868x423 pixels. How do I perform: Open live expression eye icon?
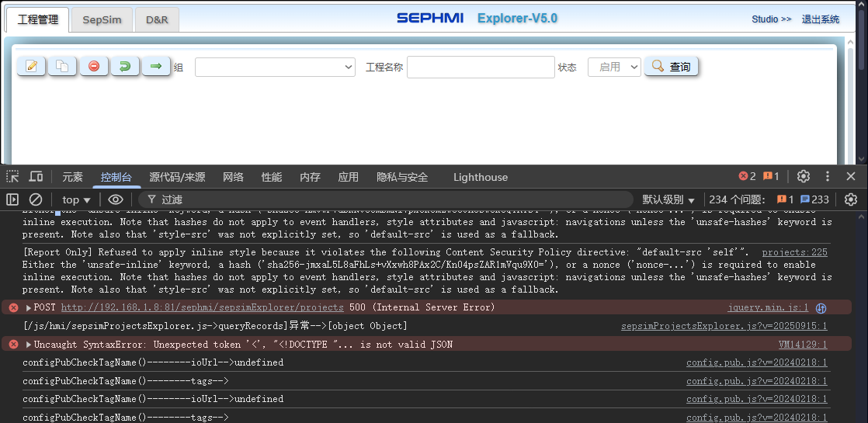(x=115, y=199)
